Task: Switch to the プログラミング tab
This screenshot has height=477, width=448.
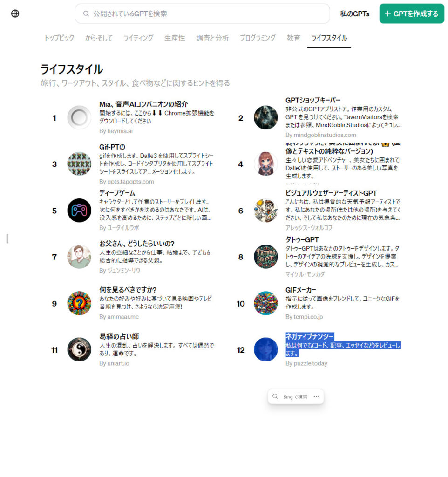Action: point(258,38)
